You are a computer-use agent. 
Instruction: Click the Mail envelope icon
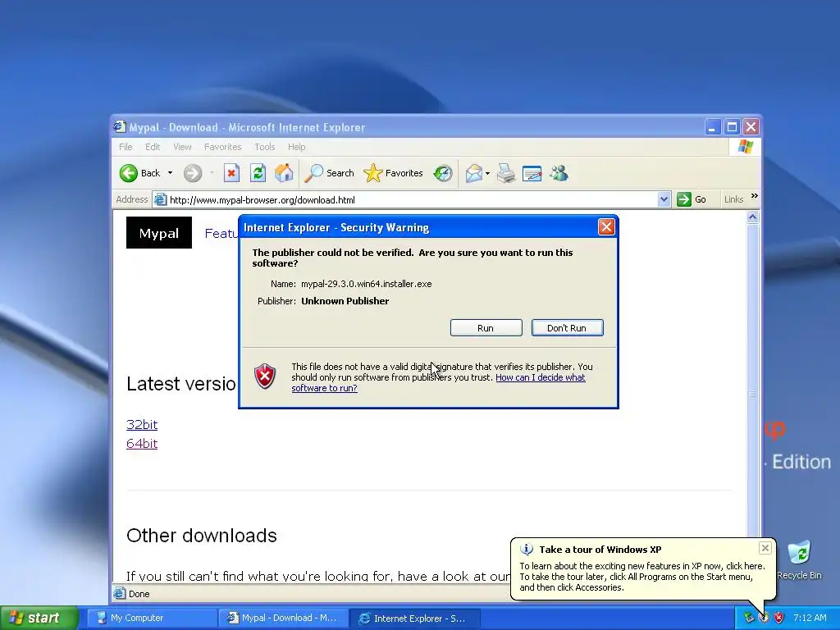(474, 173)
